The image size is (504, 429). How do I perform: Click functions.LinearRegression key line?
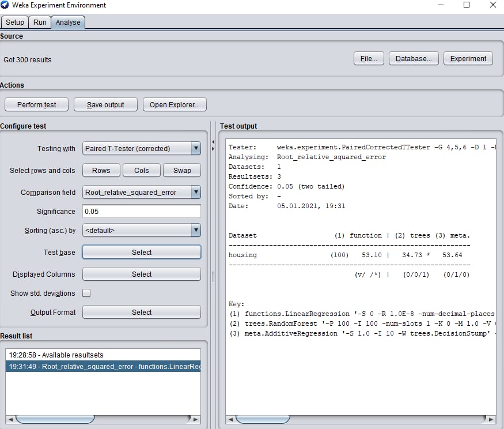click(362, 314)
